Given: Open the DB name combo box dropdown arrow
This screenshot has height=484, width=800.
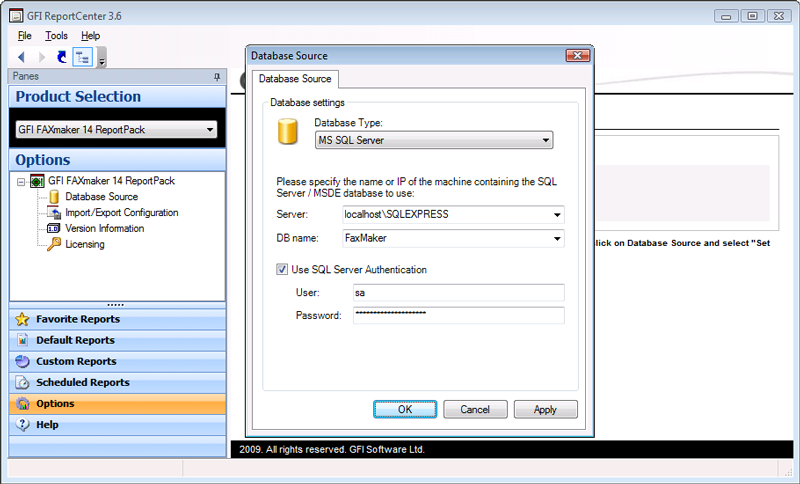Looking at the screenshot, I should 558,239.
